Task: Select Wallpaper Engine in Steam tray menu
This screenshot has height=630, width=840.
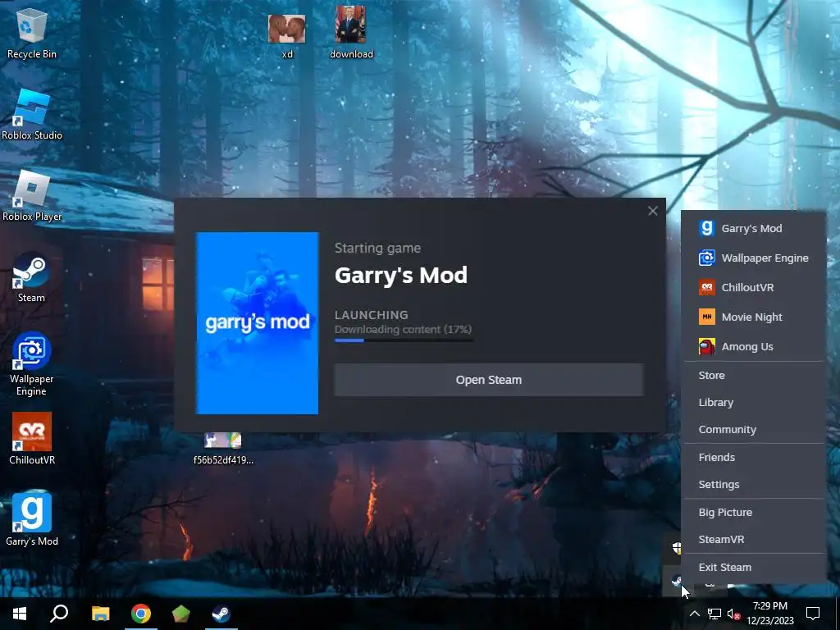Action: click(754, 258)
